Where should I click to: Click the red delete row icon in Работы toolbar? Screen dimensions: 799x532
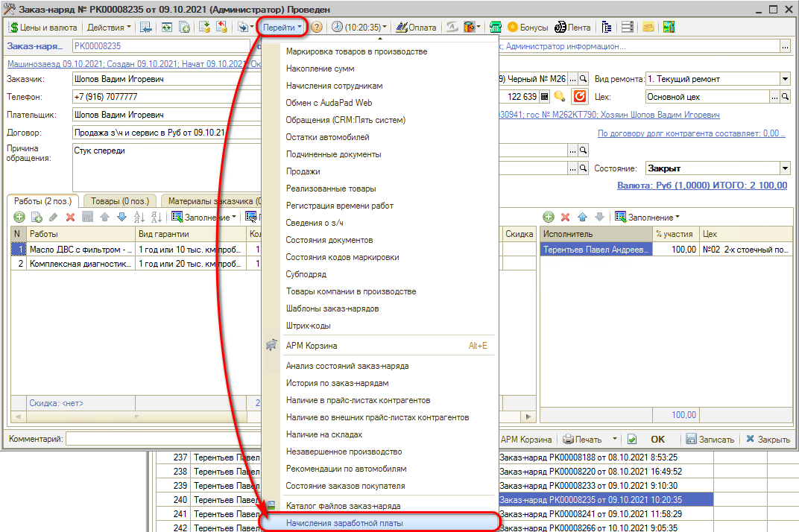(x=70, y=218)
